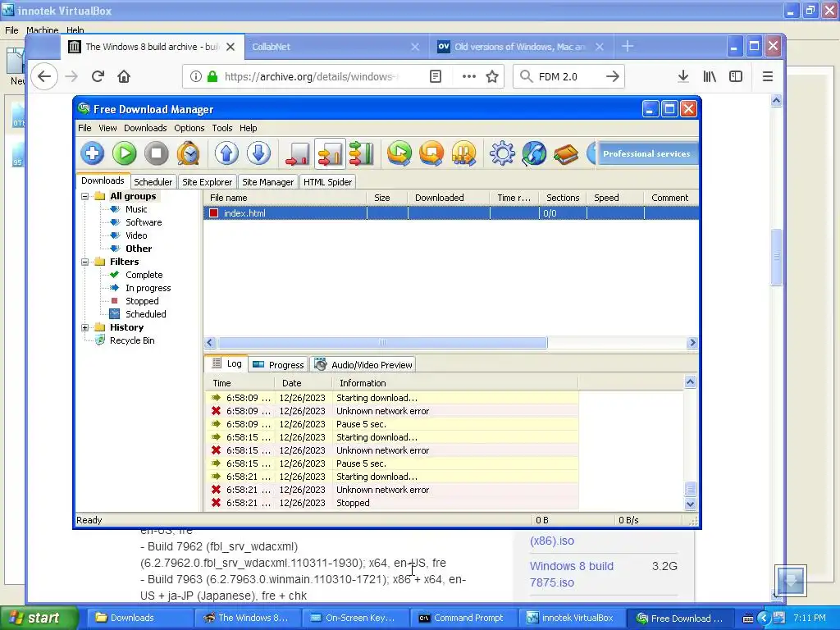Open the Firefox hamburger menu
Image resolution: width=840 pixels, height=630 pixels.
pyautogui.click(x=768, y=76)
